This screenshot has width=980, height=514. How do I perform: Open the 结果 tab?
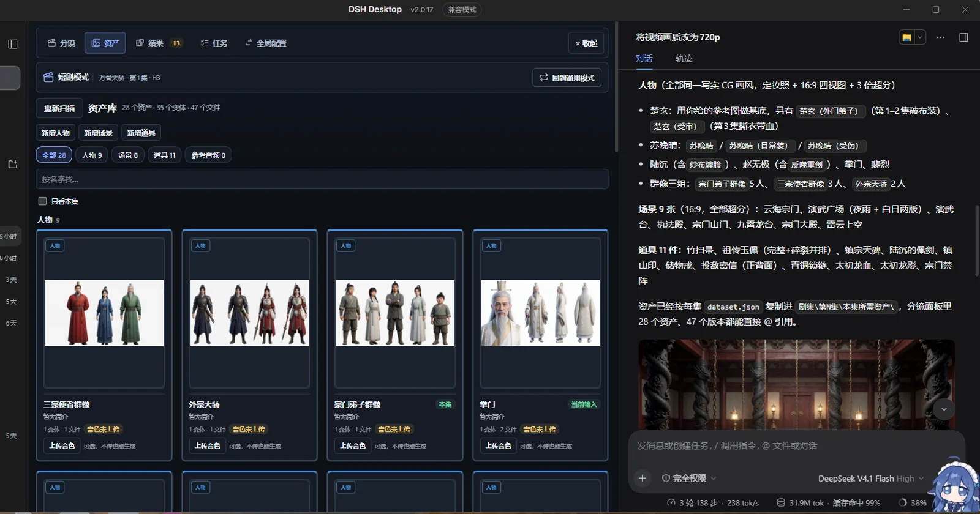(x=158, y=43)
